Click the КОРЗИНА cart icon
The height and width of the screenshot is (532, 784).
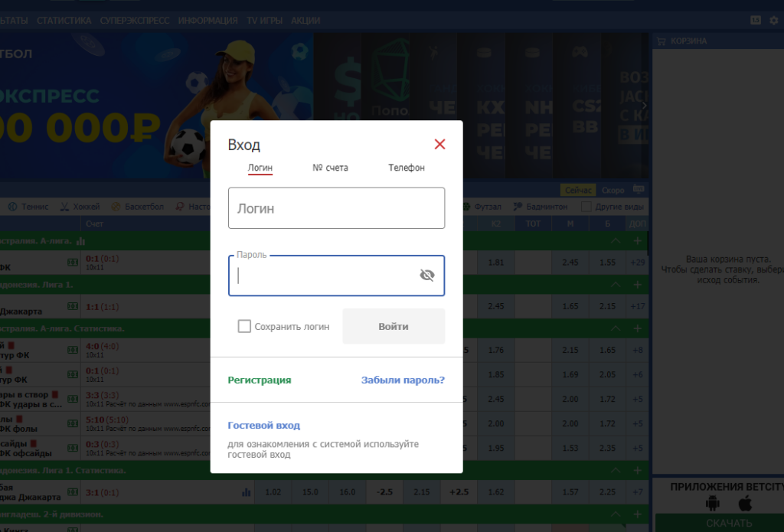tap(661, 41)
